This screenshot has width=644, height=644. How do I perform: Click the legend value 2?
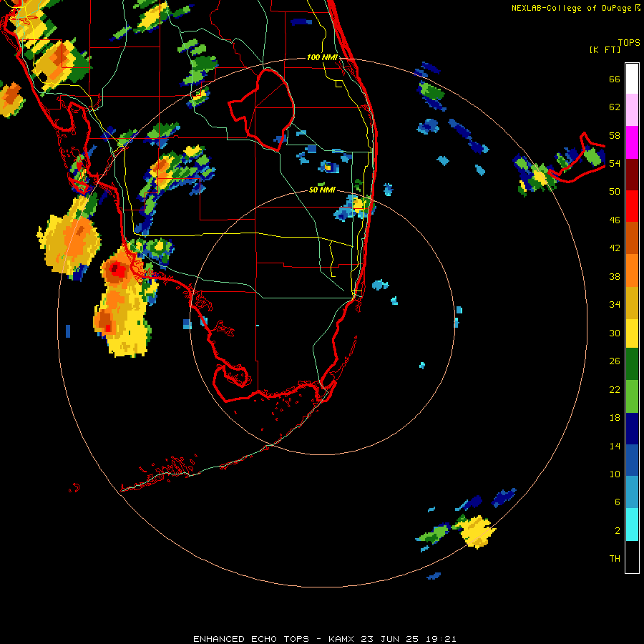618,531
